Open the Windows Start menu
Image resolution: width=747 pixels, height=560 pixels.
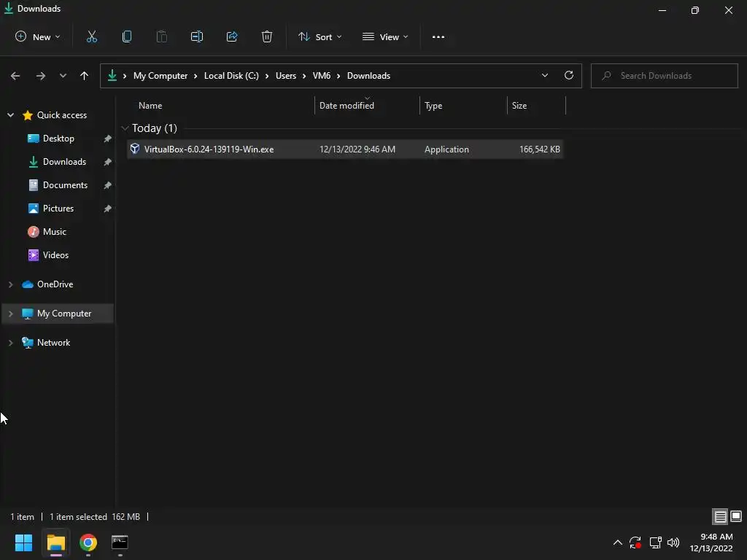click(23, 542)
